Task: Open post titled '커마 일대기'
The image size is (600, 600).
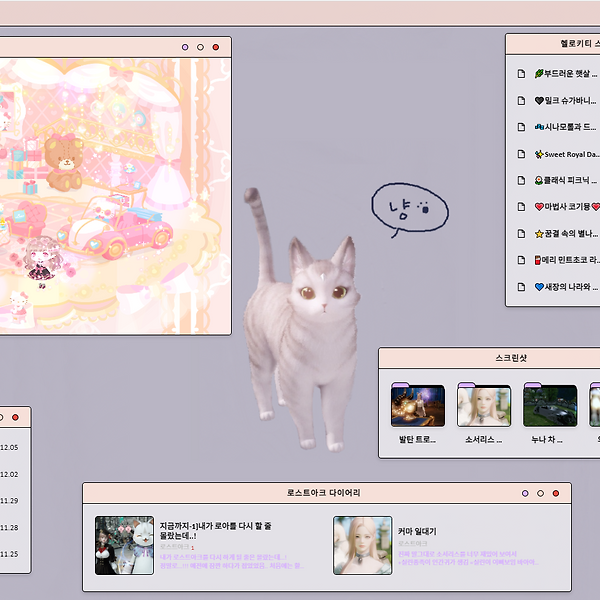Action: 417,531
